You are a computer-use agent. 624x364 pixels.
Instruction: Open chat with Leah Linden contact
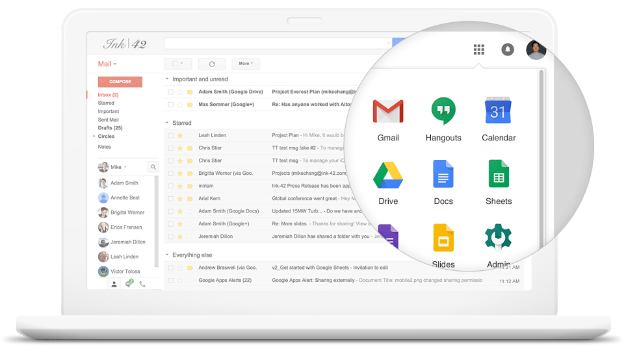click(x=124, y=256)
